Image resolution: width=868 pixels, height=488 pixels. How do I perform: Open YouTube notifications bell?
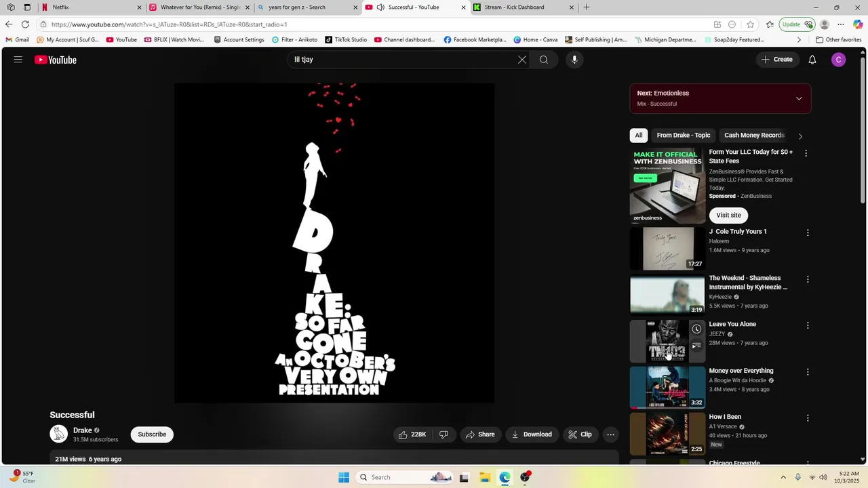click(x=812, y=60)
